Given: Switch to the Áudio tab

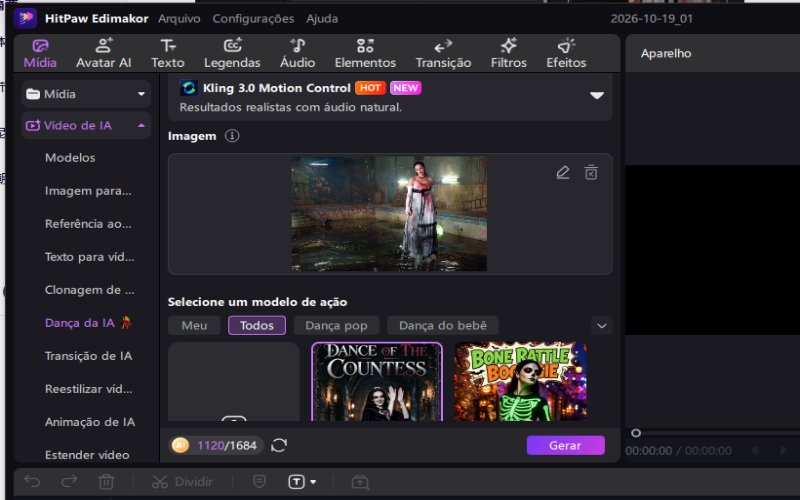Looking at the screenshot, I should click(x=297, y=54).
